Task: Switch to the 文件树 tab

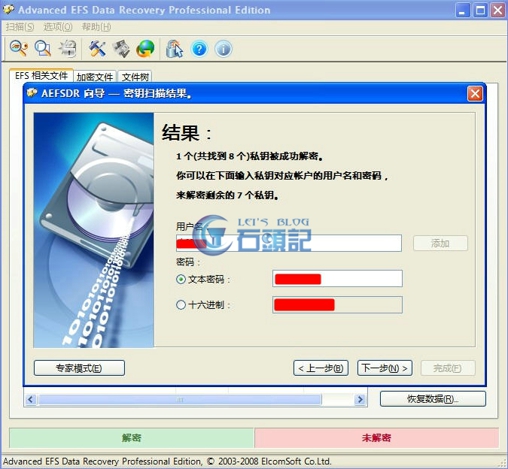Action: 135,77
